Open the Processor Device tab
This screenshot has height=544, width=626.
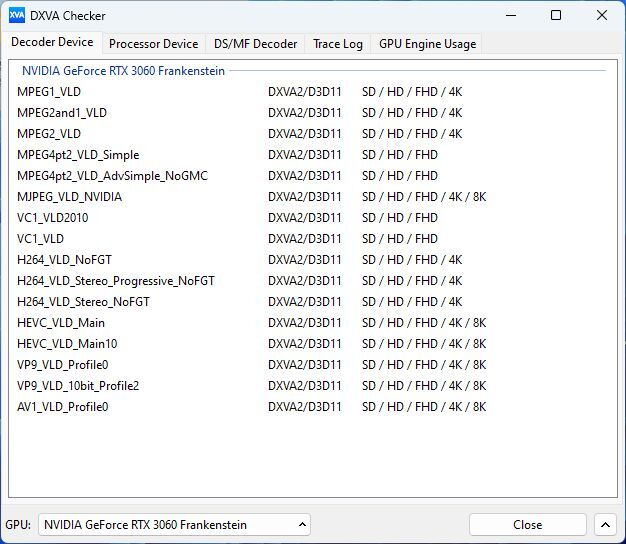point(153,44)
